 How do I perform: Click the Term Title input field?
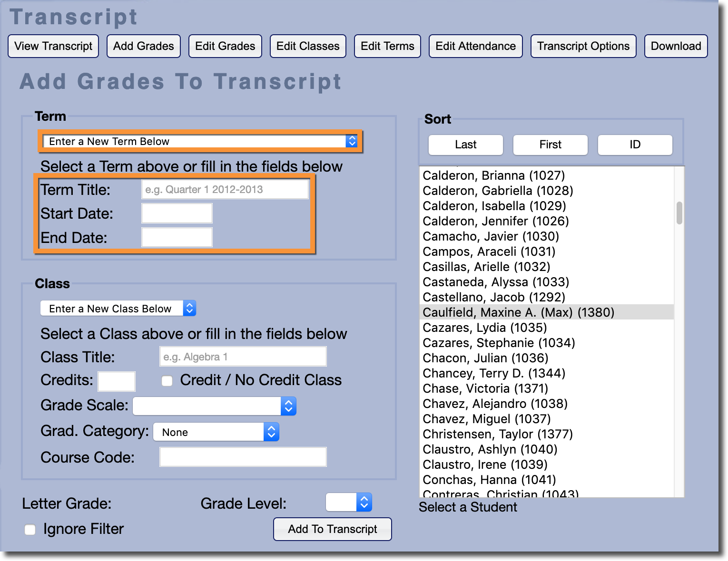pyautogui.click(x=225, y=189)
